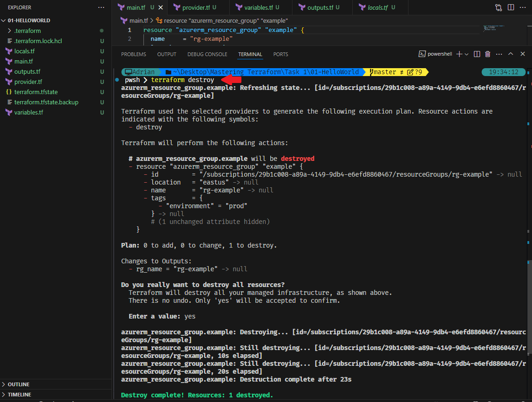Click the powershell terminal profile label
532x402 pixels.
pyautogui.click(x=440, y=54)
